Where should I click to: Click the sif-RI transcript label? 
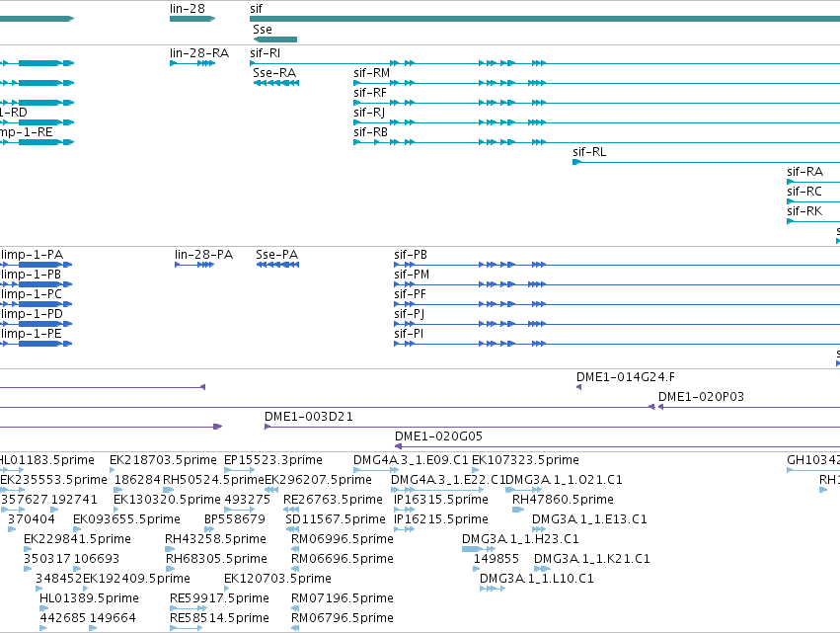click(265, 53)
